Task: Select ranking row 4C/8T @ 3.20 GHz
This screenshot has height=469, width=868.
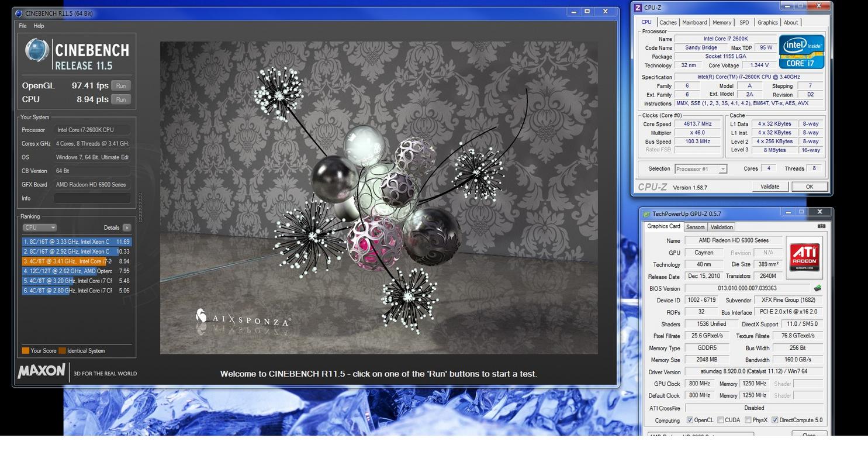Action: tap(77, 281)
